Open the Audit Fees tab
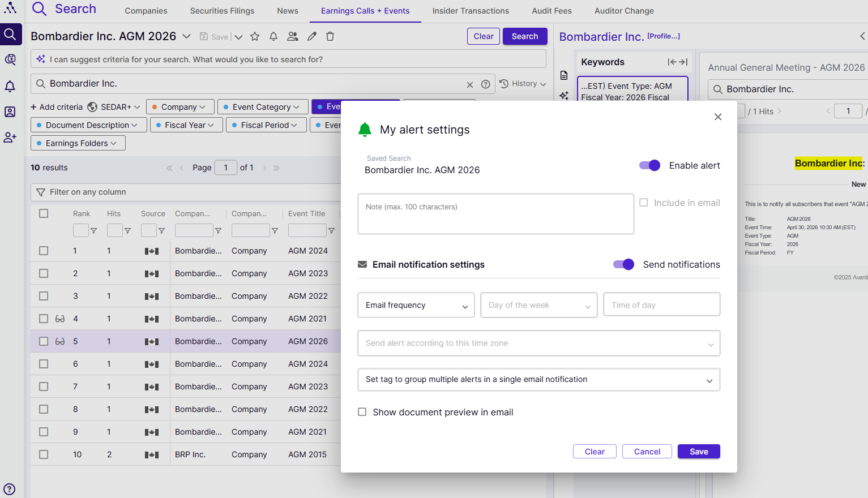 [551, 11]
